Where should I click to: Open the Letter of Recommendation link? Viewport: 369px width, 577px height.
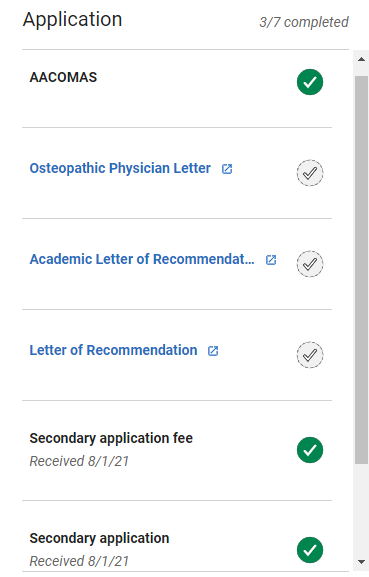[113, 350]
